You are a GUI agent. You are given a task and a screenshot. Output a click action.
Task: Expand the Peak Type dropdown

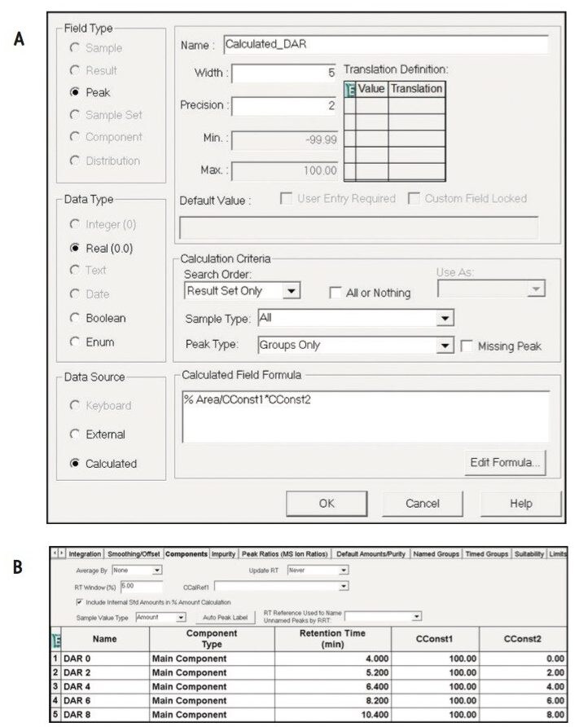coord(445,346)
